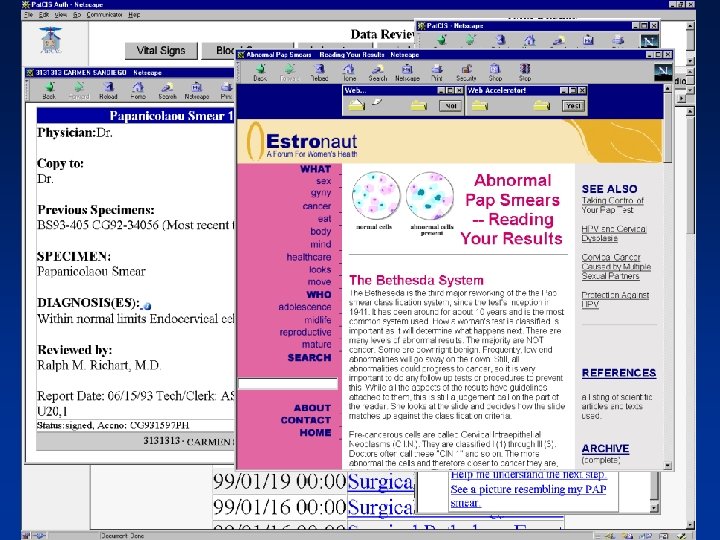Click Search icon in Abnormal Pap Smears toolbar

(x=377, y=72)
